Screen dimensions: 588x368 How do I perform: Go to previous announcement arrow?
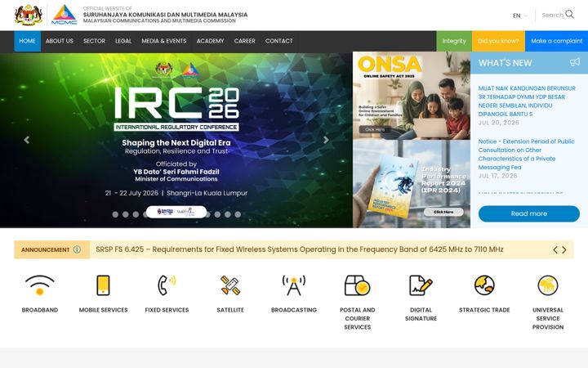[555, 249]
